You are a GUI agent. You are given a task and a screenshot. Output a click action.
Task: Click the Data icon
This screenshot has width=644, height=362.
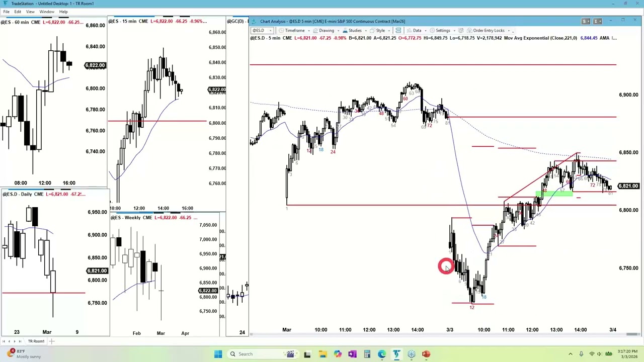tap(409, 31)
